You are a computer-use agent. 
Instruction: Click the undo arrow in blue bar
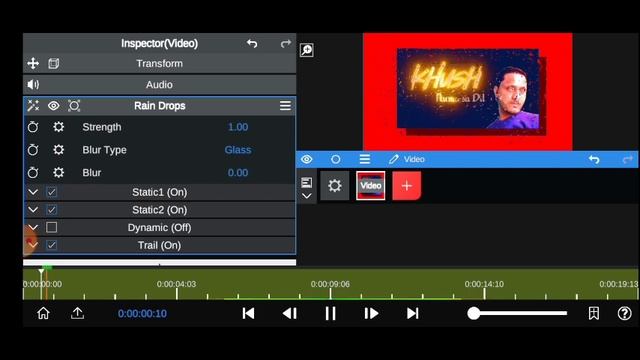(594, 159)
